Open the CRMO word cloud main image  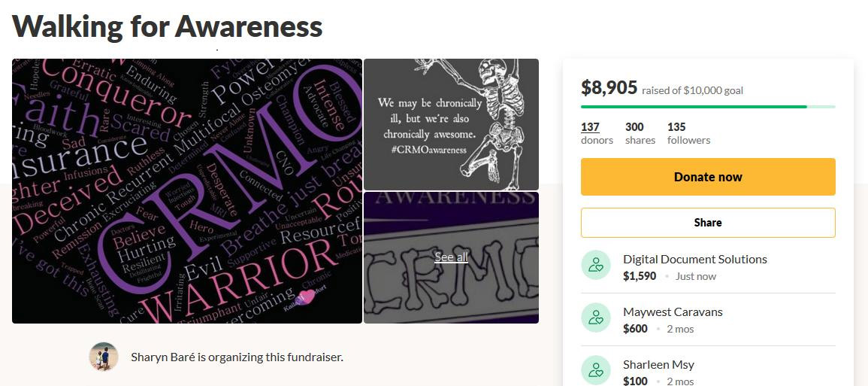[187, 191]
